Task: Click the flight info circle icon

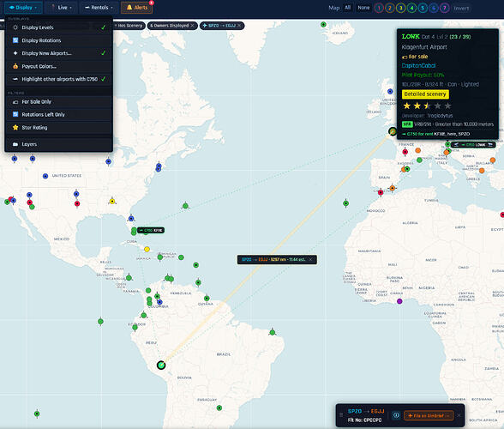Action: click(x=396, y=415)
